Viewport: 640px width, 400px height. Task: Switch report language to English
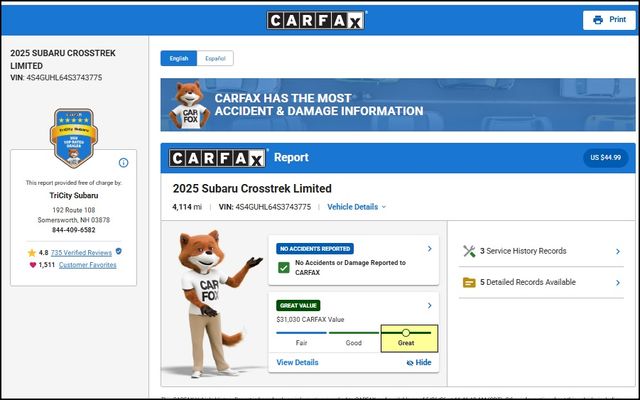coord(179,58)
